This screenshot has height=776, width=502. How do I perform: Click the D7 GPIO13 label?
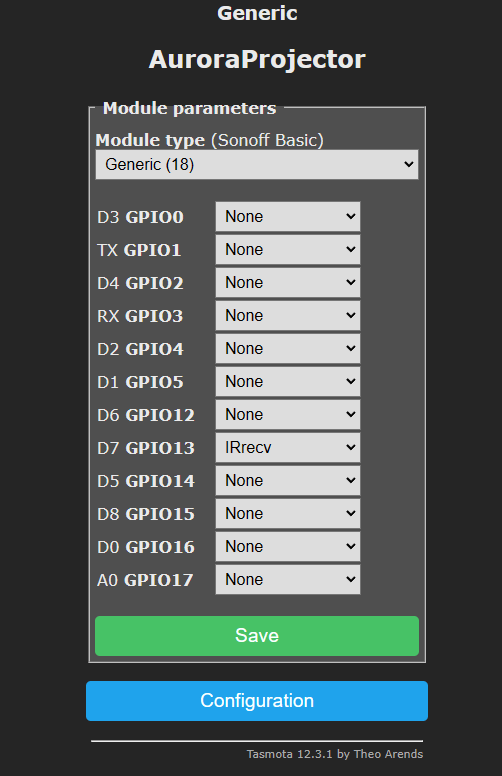coord(146,448)
